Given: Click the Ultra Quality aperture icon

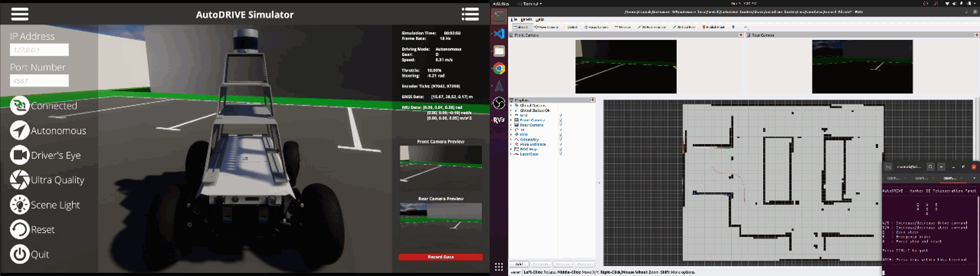Looking at the screenshot, I should coord(19,180).
